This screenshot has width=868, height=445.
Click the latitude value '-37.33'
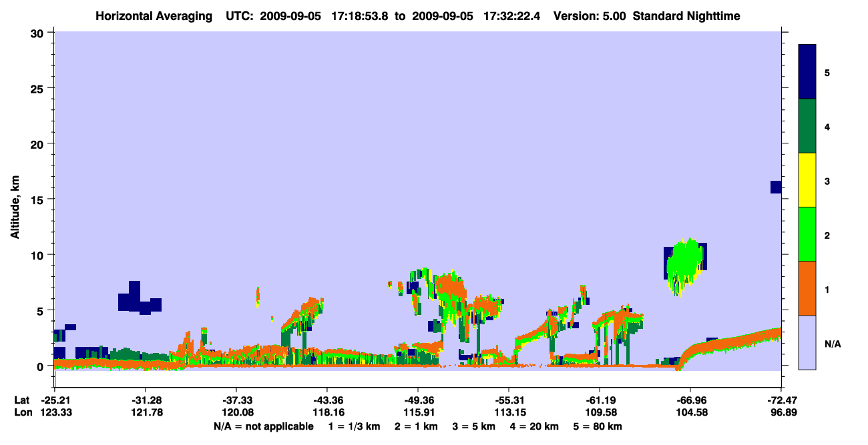pos(236,400)
